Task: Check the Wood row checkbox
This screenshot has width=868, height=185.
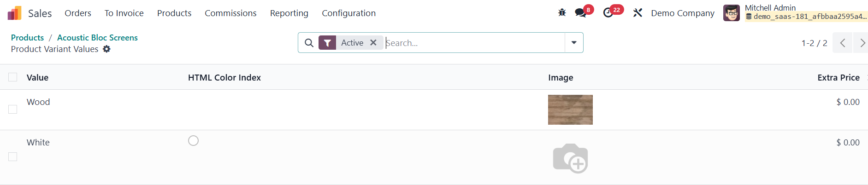Action: pos(13,109)
